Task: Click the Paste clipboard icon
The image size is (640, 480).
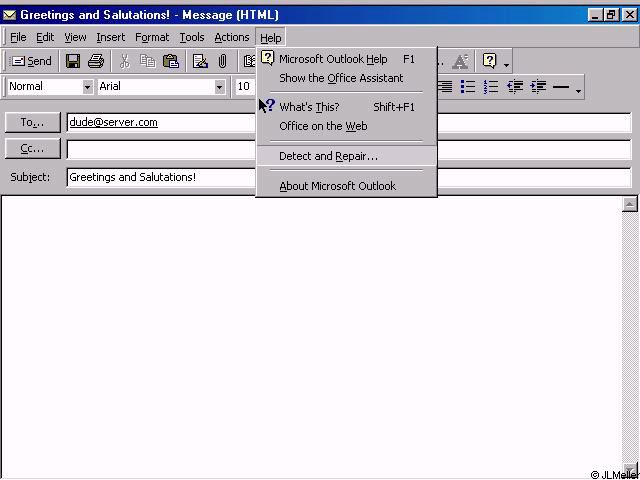Action: 171,61
